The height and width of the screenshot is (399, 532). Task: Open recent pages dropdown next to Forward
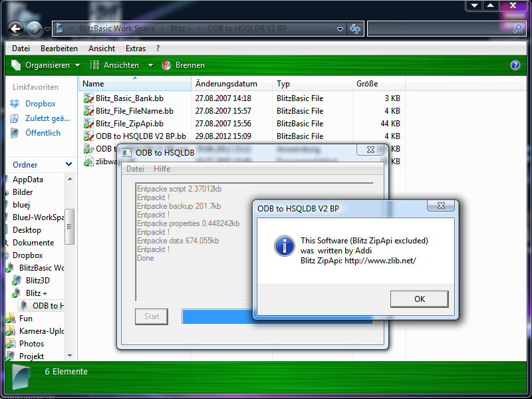pyautogui.click(x=47, y=29)
